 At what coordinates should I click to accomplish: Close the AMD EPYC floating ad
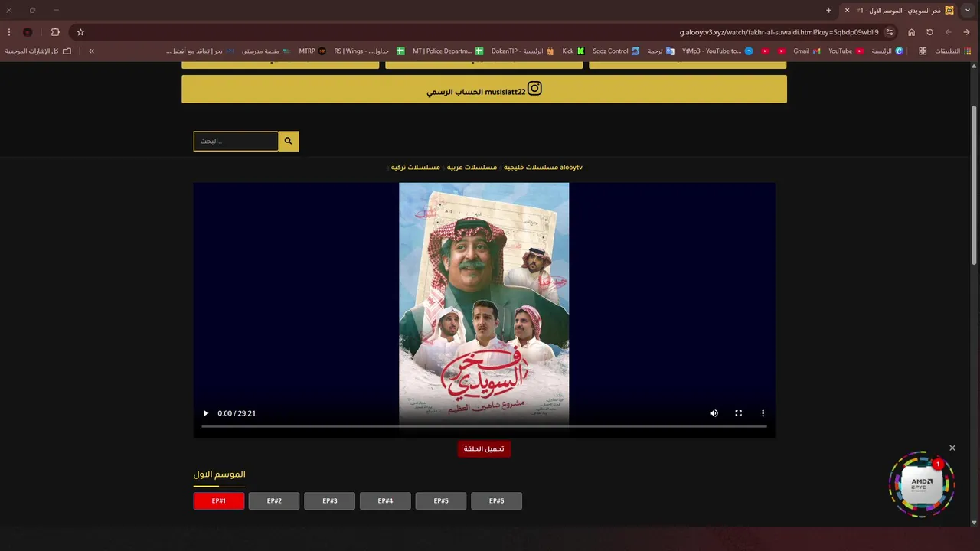click(952, 448)
